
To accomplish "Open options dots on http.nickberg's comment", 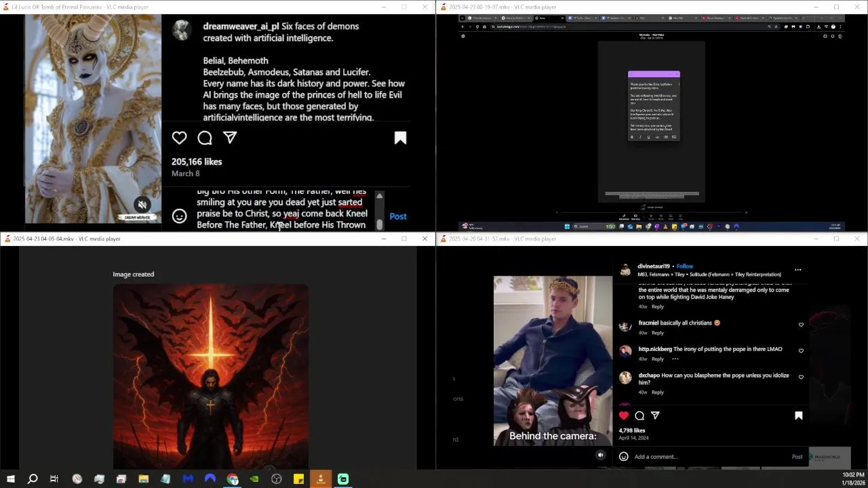I will click(x=675, y=359).
